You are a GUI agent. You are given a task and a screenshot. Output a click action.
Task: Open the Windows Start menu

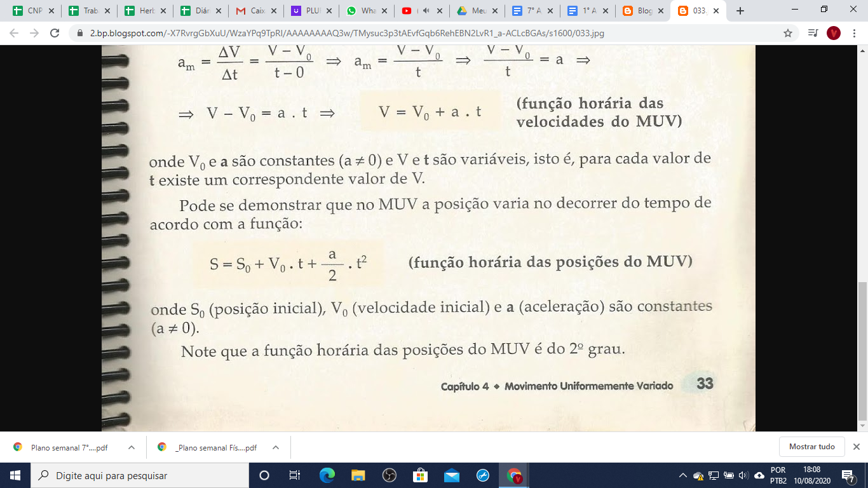point(15,475)
